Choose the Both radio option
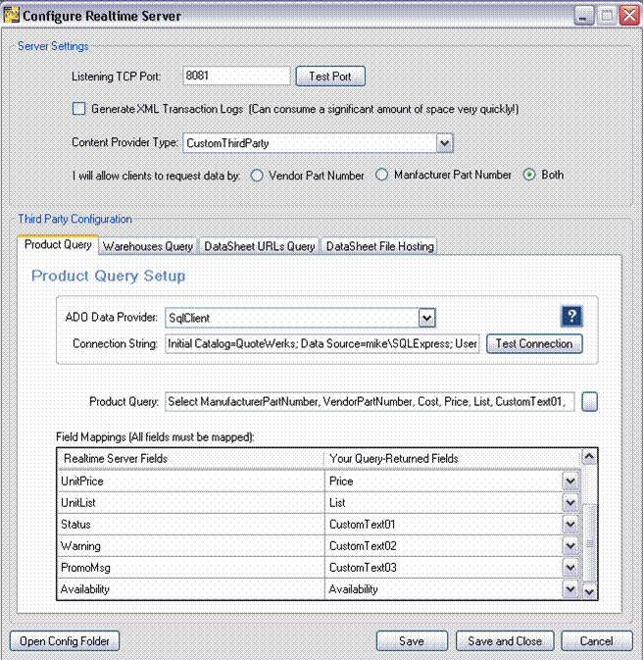The height and width of the screenshot is (660, 644). coord(529,175)
